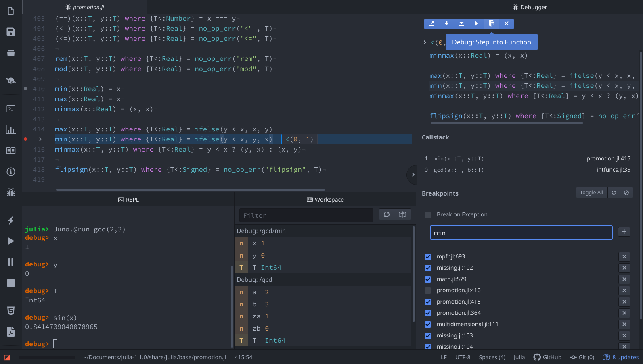Screen dimensions: 643x364
Task: Enable the Break on Exception checkbox
Action: pos(428,215)
